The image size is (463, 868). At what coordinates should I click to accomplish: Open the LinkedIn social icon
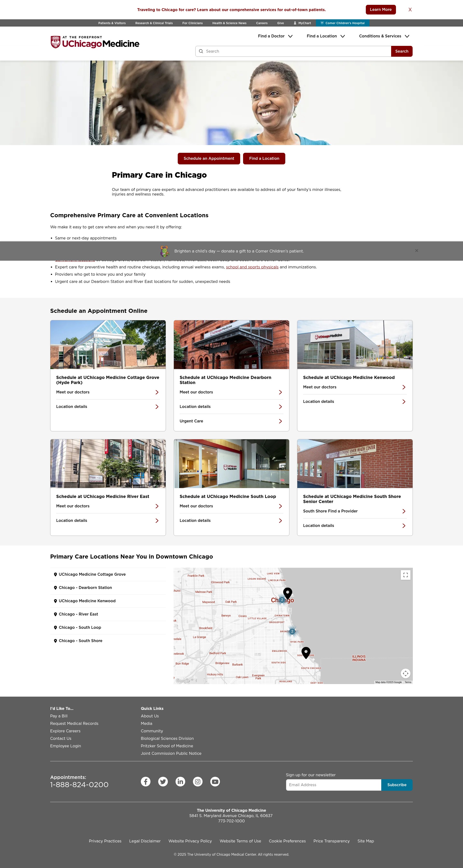pos(180,781)
